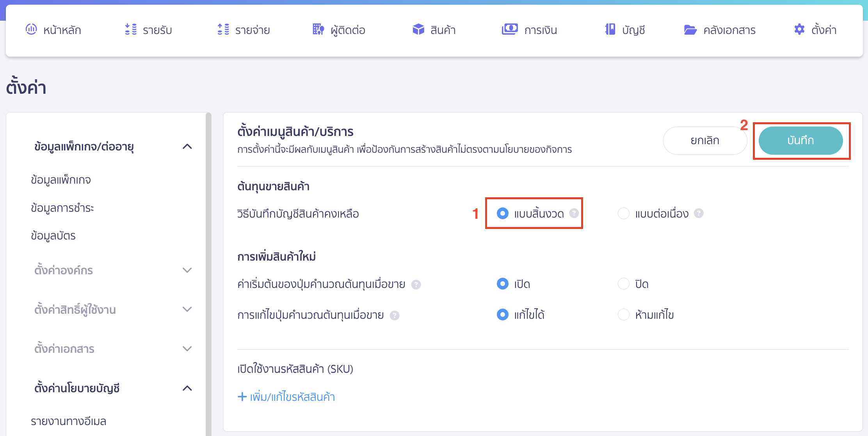Screen dimensions: 868x436
Task: Click help icon beside ค่าเริ่มต้นของปุ่มคำนวณต้นทุนเมื่อขาย
Action: click(x=416, y=284)
